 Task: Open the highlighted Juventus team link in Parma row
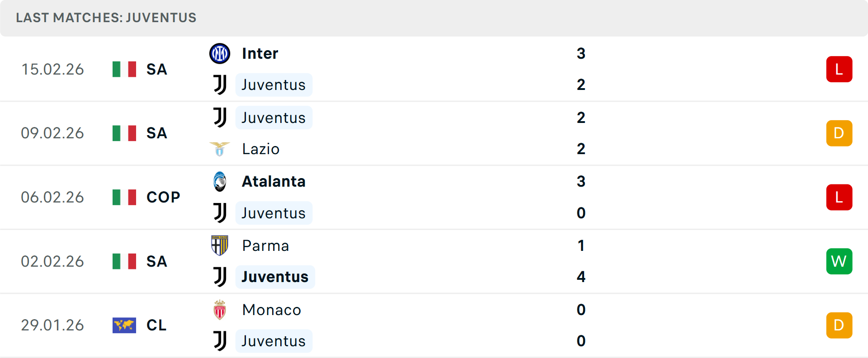[275, 277]
